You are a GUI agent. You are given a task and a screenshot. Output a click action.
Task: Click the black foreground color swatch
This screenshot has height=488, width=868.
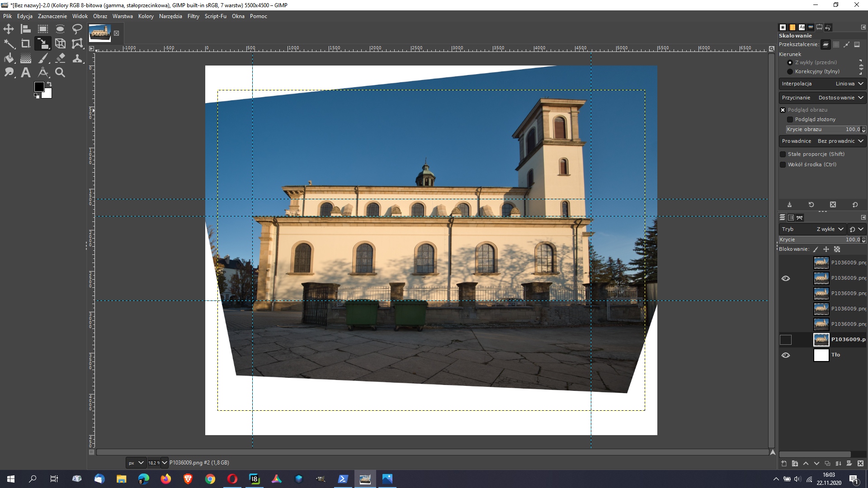pos(39,87)
